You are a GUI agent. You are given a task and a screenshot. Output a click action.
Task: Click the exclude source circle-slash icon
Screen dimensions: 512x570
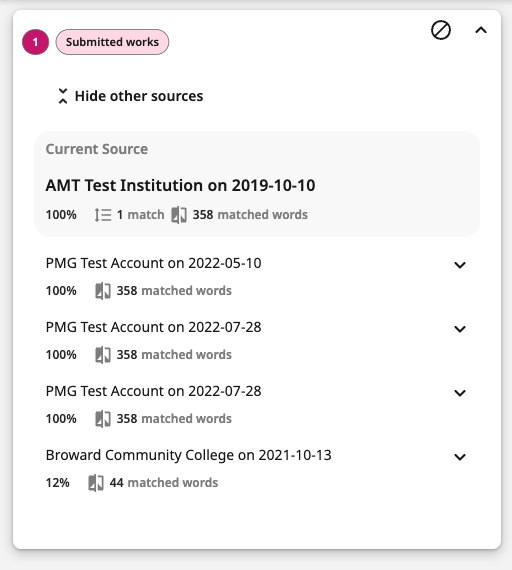click(441, 30)
